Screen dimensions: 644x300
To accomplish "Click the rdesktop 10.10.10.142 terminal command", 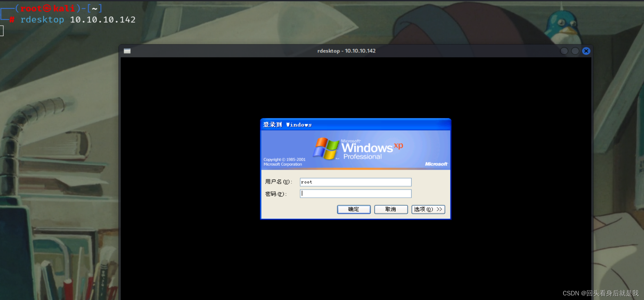I will [x=78, y=20].
